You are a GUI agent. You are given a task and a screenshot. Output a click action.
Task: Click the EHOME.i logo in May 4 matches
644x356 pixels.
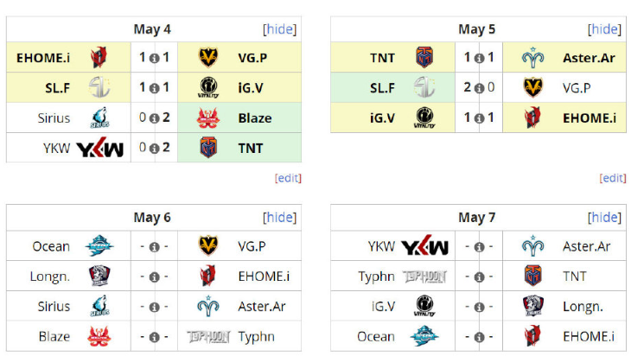99,58
